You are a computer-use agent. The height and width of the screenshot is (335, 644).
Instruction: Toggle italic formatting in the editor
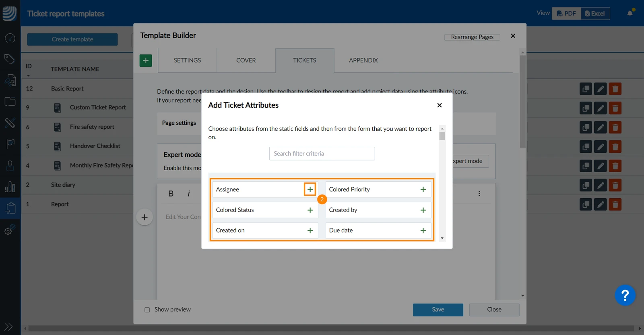(189, 193)
